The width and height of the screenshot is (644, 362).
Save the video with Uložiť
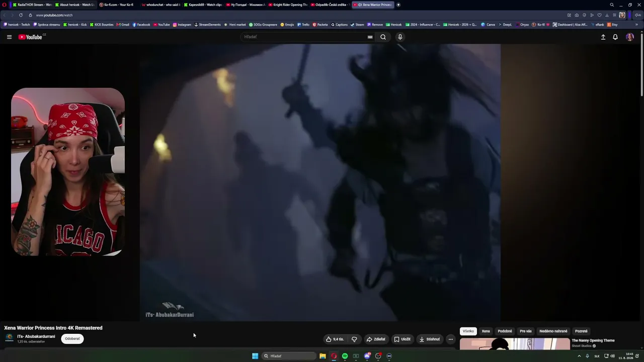(402, 339)
